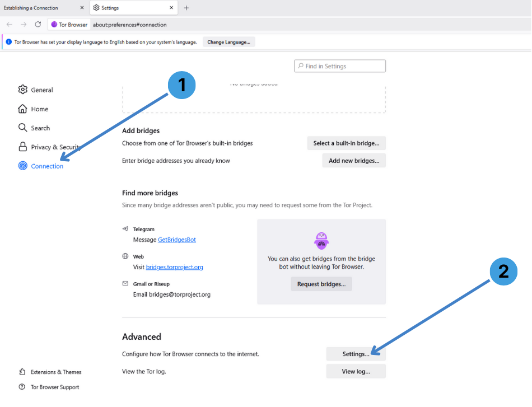Click 'Choose from one of Tor Browser's built-in bridges' text

tap(187, 143)
